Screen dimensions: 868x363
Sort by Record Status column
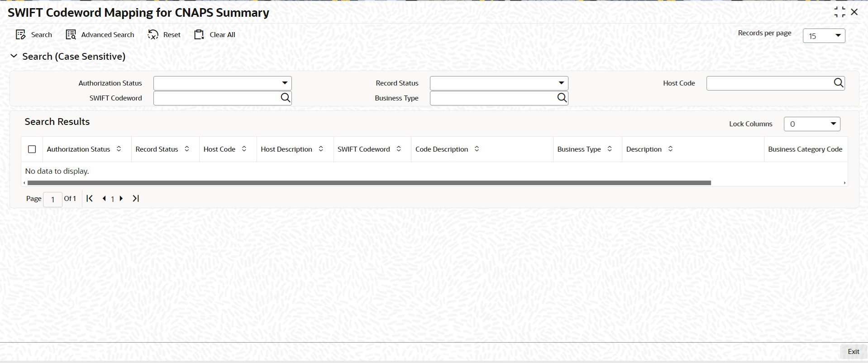(x=187, y=149)
